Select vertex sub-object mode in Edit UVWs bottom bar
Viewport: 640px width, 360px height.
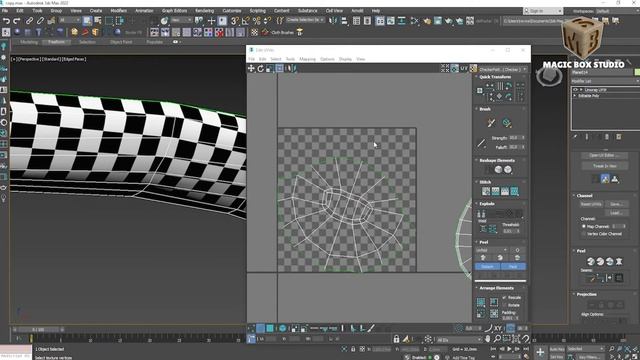(251, 328)
